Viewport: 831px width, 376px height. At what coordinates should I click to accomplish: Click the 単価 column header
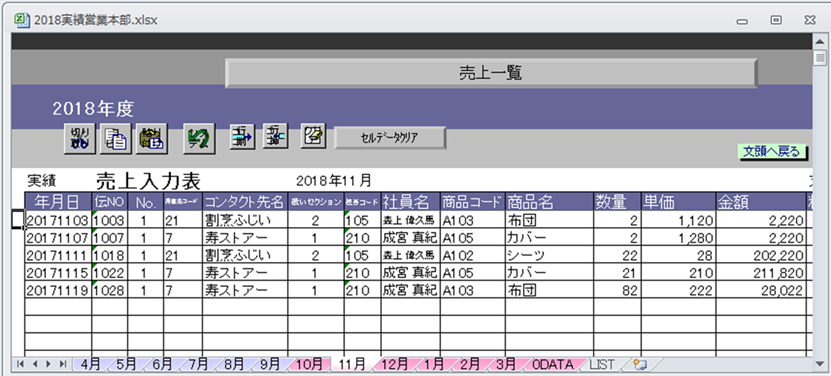[678, 202]
